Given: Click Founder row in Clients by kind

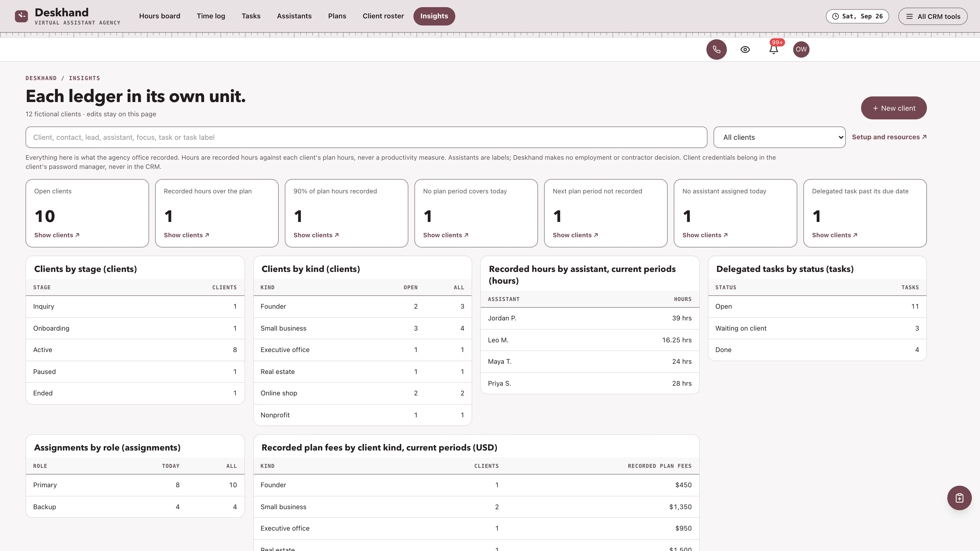Looking at the screenshot, I should pyautogui.click(x=362, y=306).
